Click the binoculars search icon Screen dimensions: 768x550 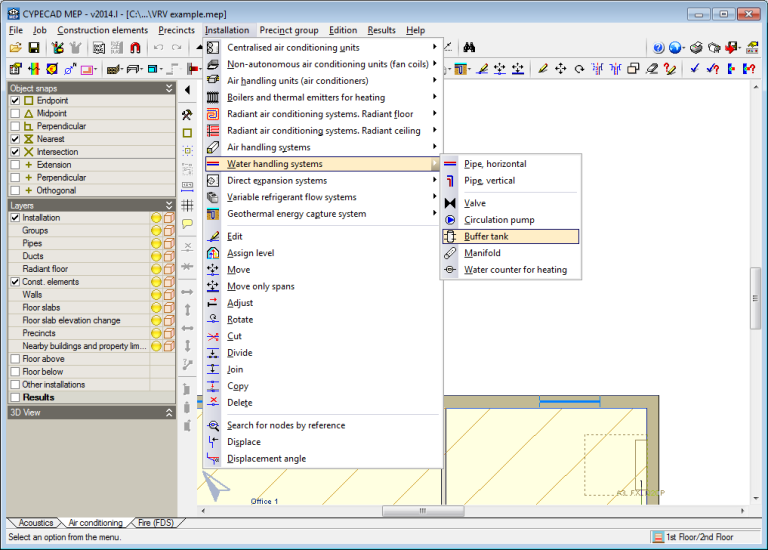coord(469,48)
